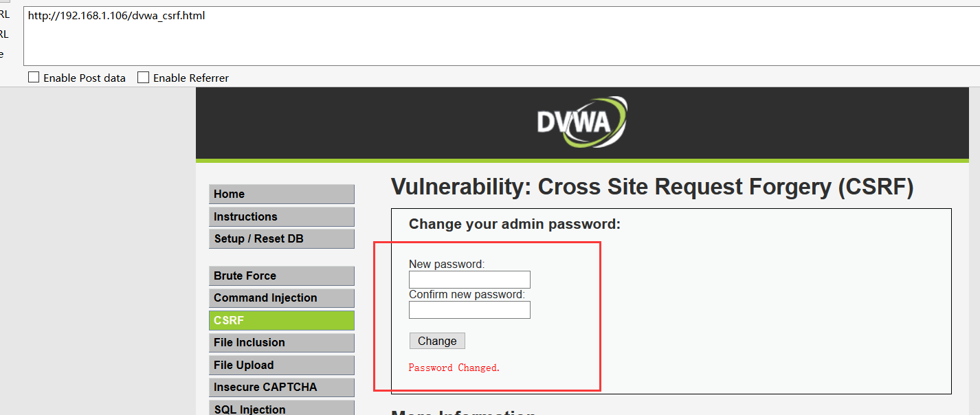Select Brute Force in sidebar

click(282, 276)
